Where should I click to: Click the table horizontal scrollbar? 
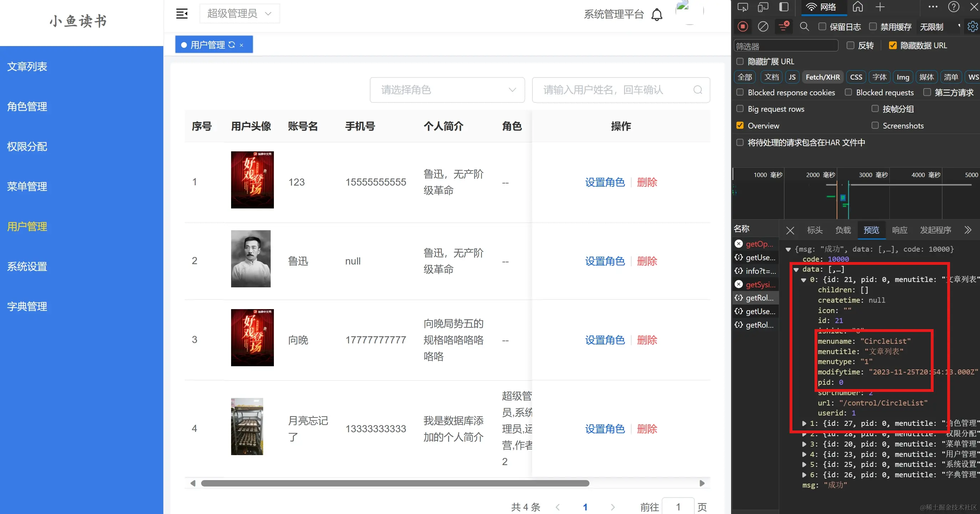pyautogui.click(x=394, y=483)
